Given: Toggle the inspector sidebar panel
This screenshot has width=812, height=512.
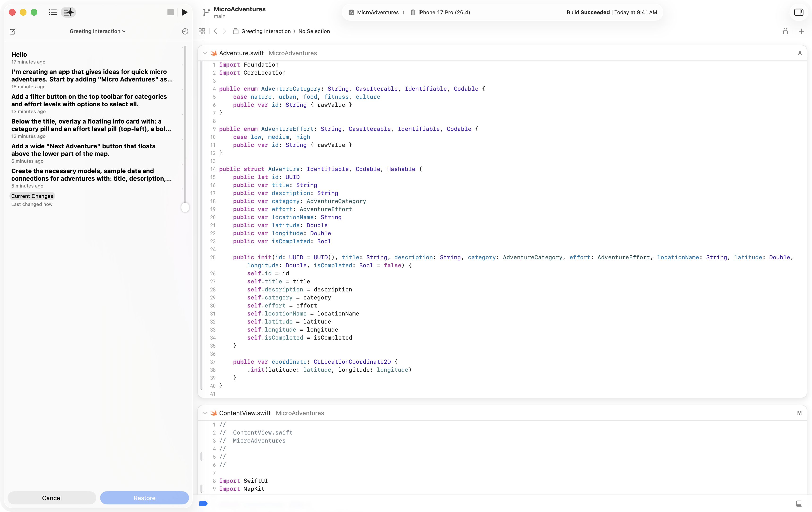Looking at the screenshot, I should pos(799,13).
